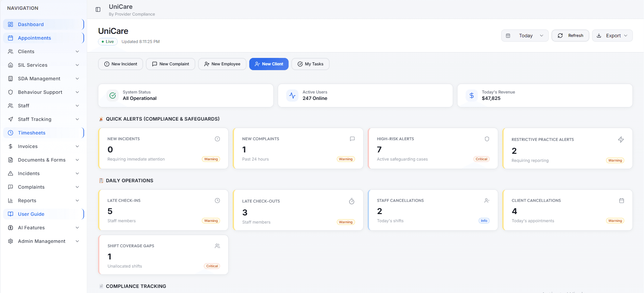Screen dimensions: 644x293
Task: Click the Critical badge on Shift Coverage Gaps
Action: tap(212, 266)
